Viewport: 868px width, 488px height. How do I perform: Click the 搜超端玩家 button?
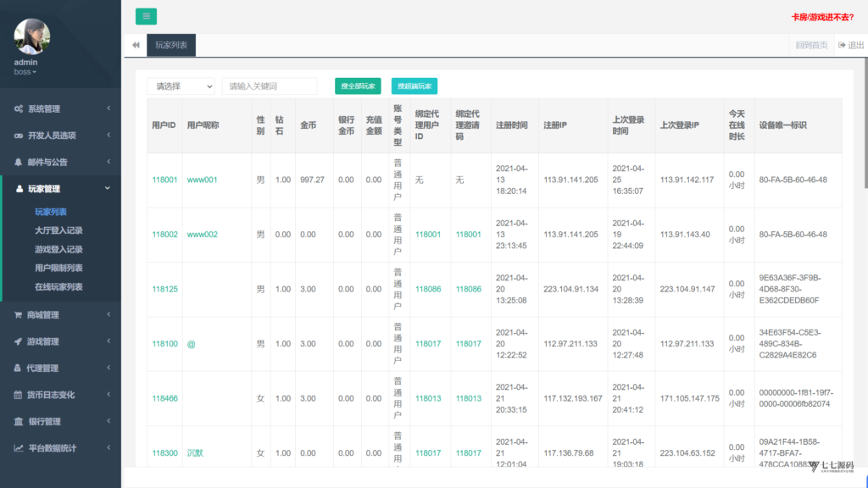coord(414,86)
